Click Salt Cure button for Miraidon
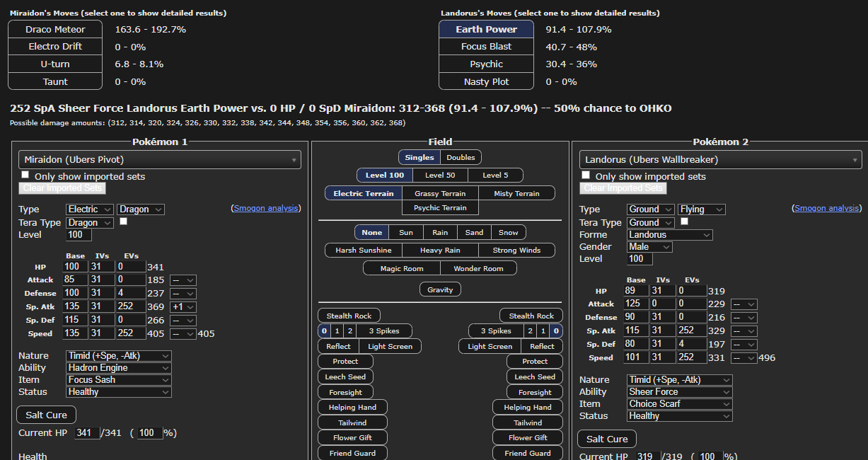Screen dimensions: 868x460 47,415
